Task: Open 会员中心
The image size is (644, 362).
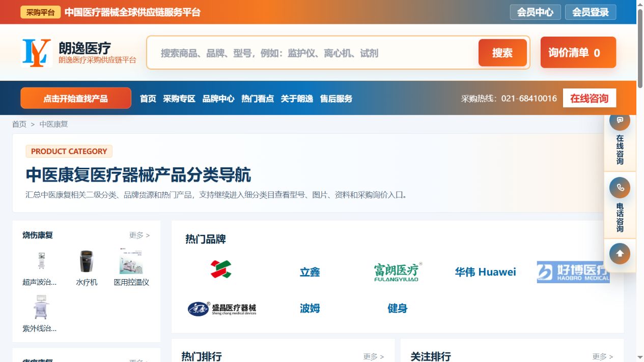Action: [536, 12]
